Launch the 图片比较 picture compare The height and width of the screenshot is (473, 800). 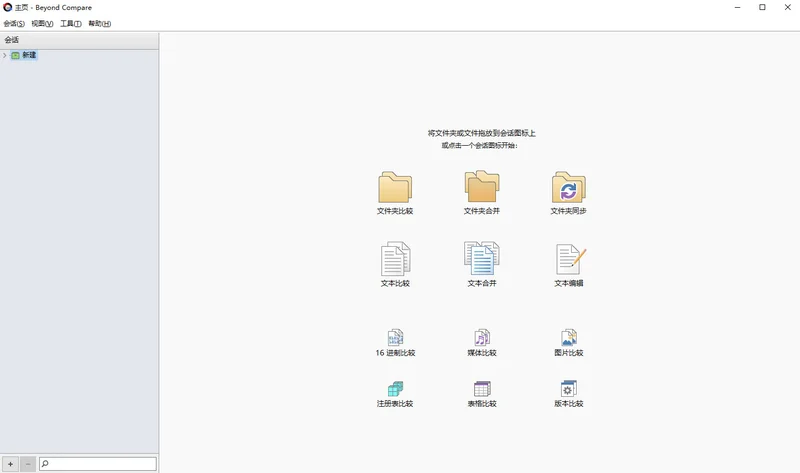(569, 342)
